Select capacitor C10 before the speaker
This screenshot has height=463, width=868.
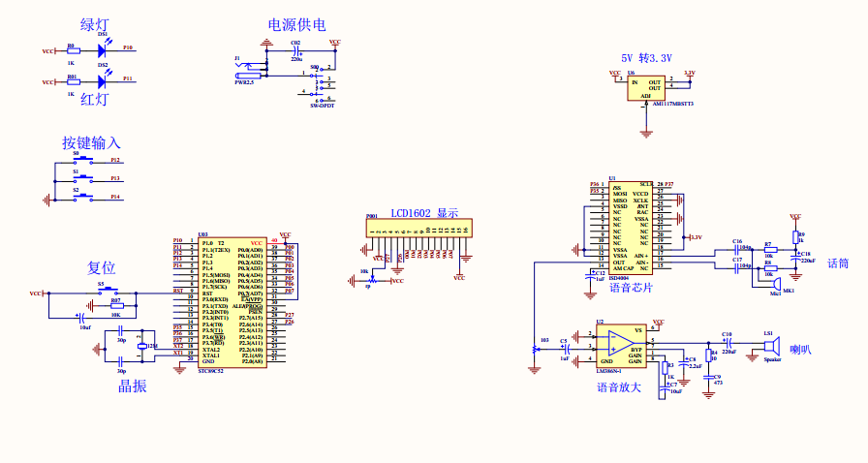coord(728,343)
